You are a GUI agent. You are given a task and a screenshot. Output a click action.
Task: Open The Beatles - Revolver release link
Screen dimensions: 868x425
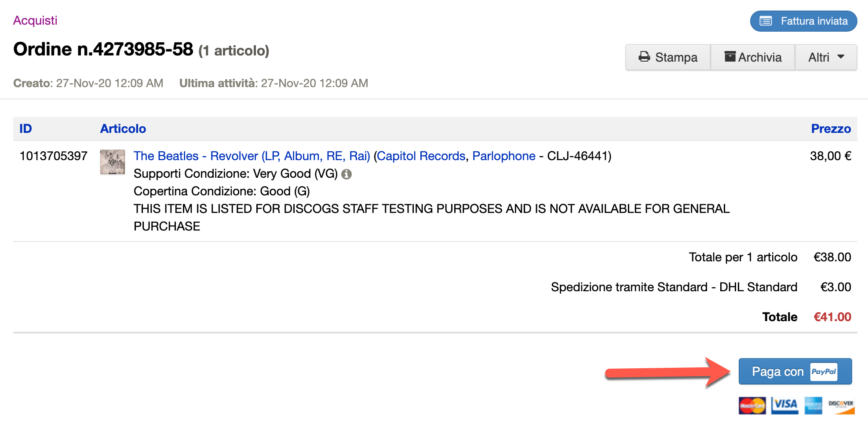[x=252, y=156]
